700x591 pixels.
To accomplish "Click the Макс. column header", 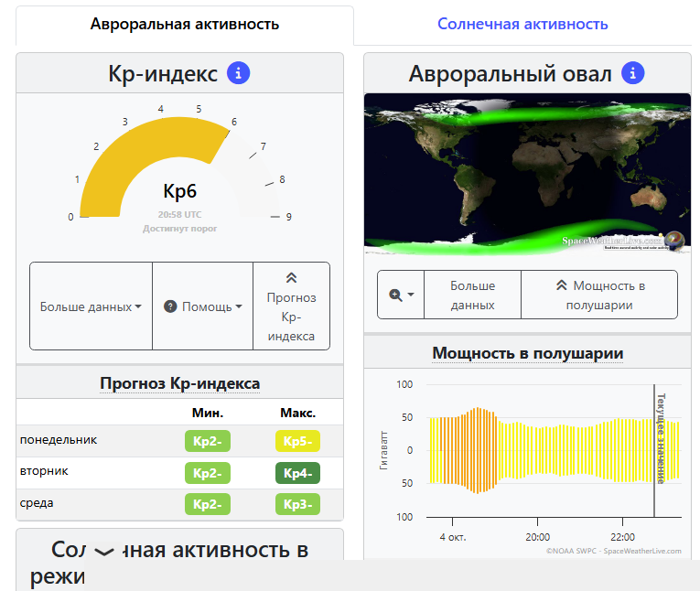I will 297,413.
